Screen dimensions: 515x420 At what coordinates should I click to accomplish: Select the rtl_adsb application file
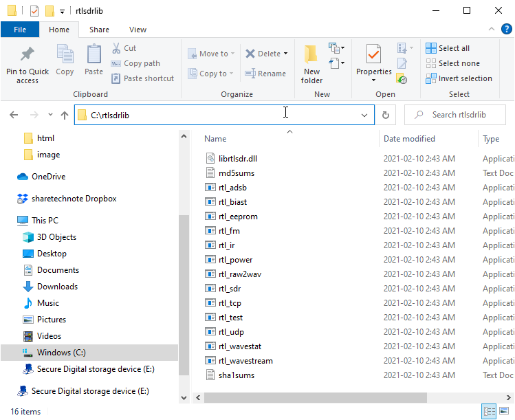coord(226,188)
